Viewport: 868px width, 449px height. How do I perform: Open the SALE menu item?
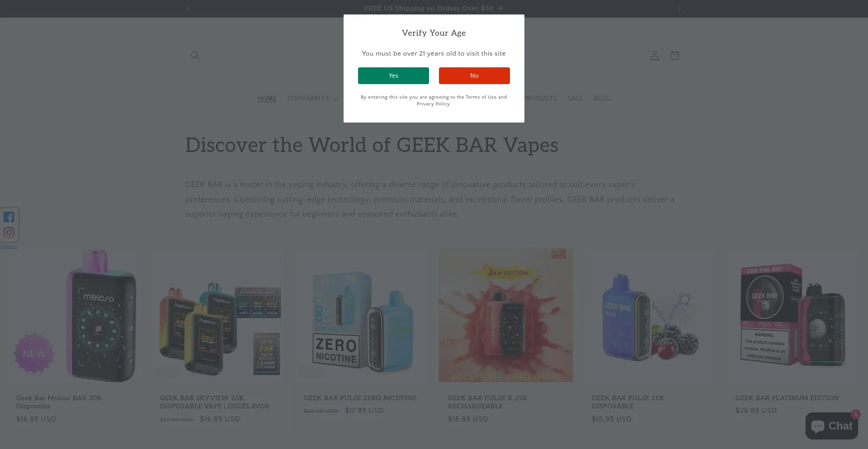point(575,99)
